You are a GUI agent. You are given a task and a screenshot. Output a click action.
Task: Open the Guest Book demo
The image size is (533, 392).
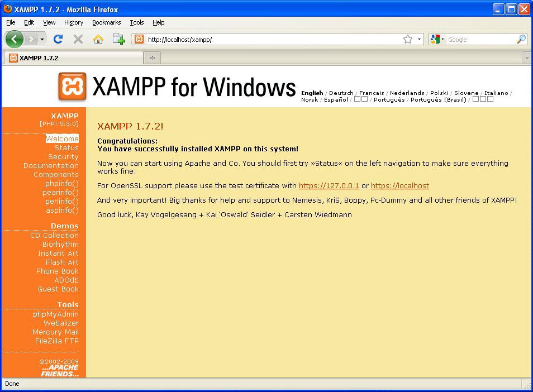pyautogui.click(x=58, y=289)
